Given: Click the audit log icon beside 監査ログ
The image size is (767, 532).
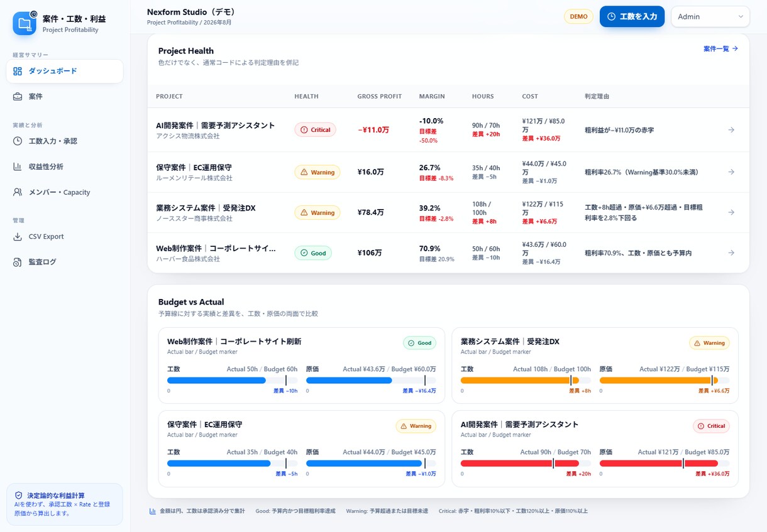Looking at the screenshot, I should (x=18, y=262).
